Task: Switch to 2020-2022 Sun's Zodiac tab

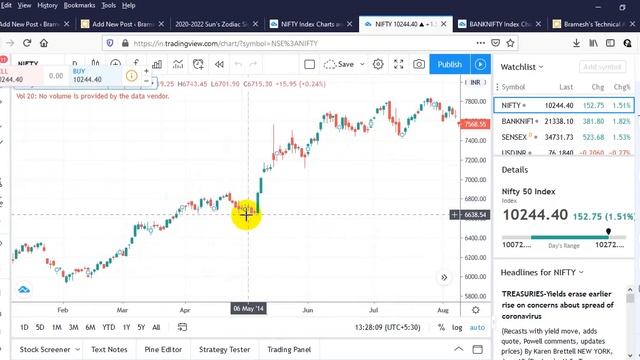Action: pyautogui.click(x=212, y=24)
